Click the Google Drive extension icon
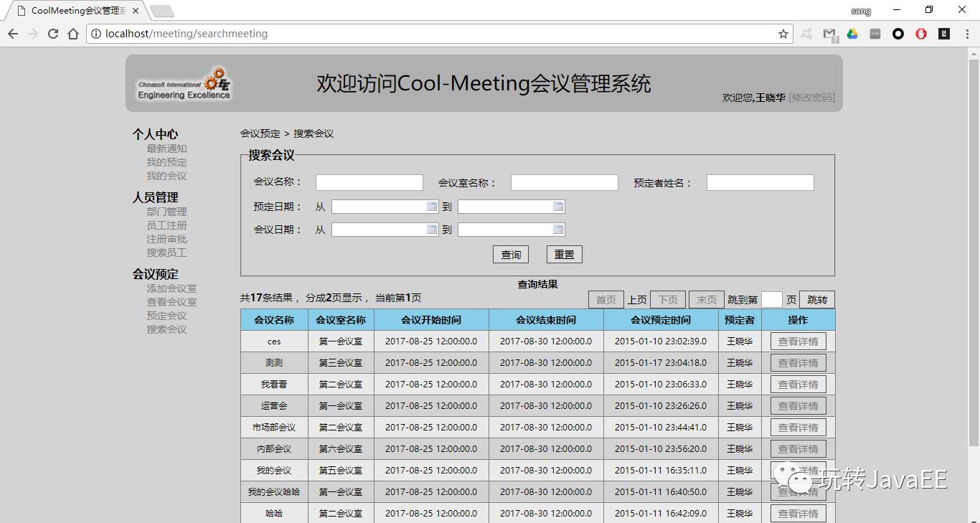Screen dimensions: 980x523 pyautogui.click(x=852, y=34)
